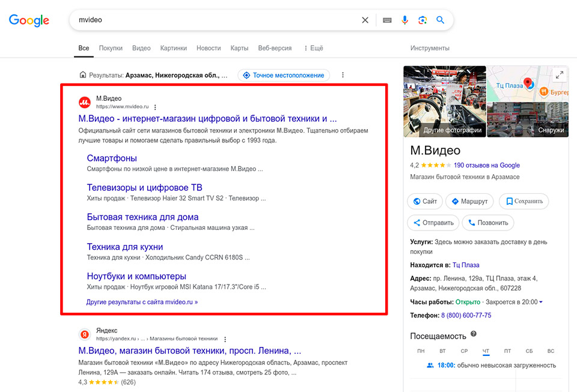Click the Сайт button

(425, 201)
